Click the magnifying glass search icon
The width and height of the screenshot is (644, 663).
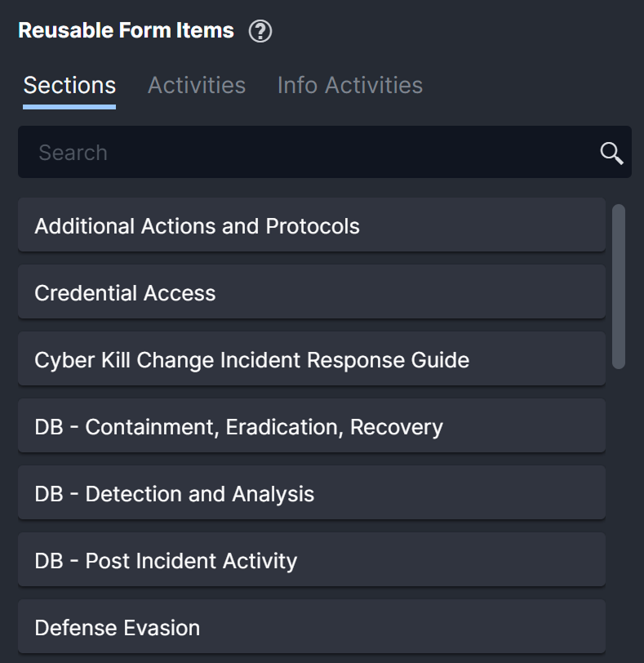click(x=611, y=153)
